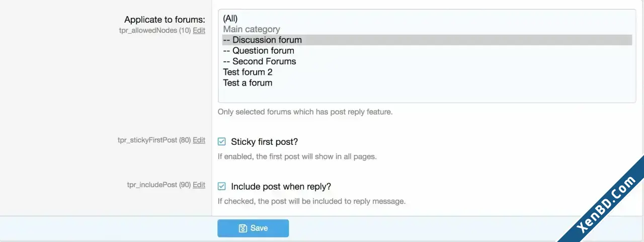Open Edit link for tpr_allowedNodes
Image resolution: width=644 pixels, height=242 pixels.
[199, 30]
